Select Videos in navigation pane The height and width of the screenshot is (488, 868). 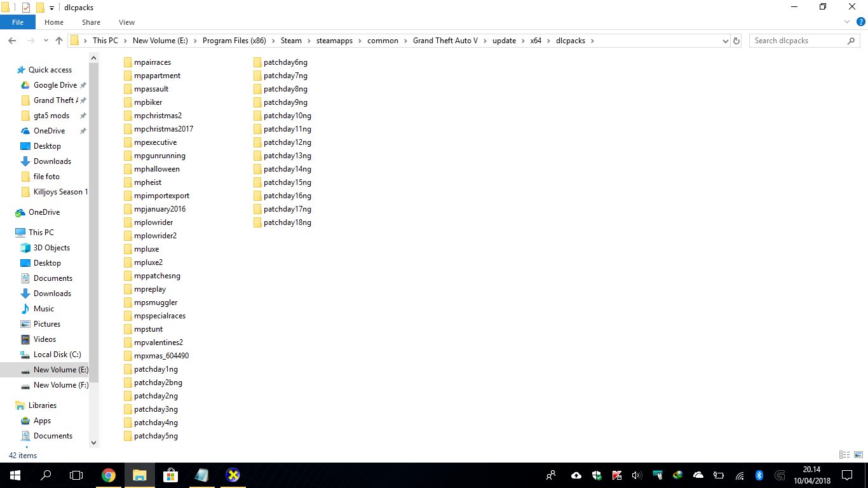pyautogui.click(x=44, y=339)
